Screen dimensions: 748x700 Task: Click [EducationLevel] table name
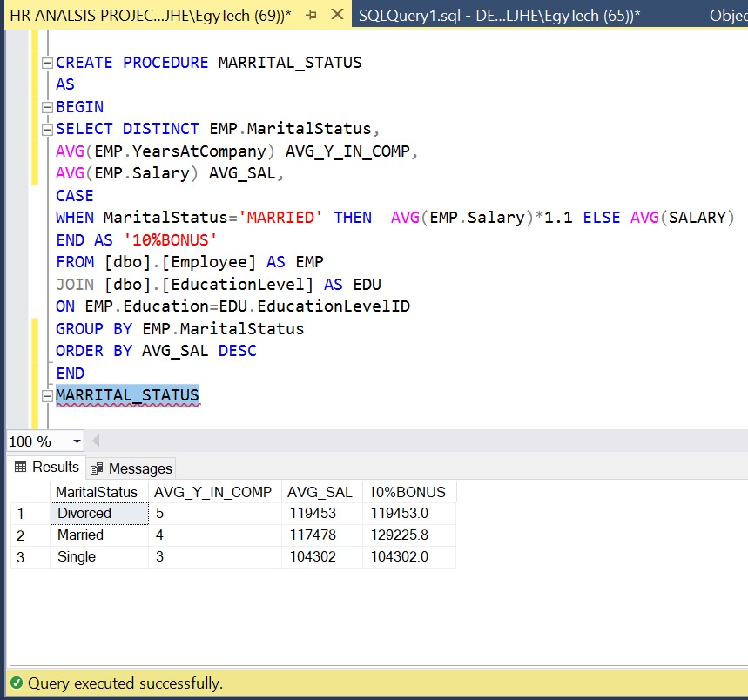point(237,285)
